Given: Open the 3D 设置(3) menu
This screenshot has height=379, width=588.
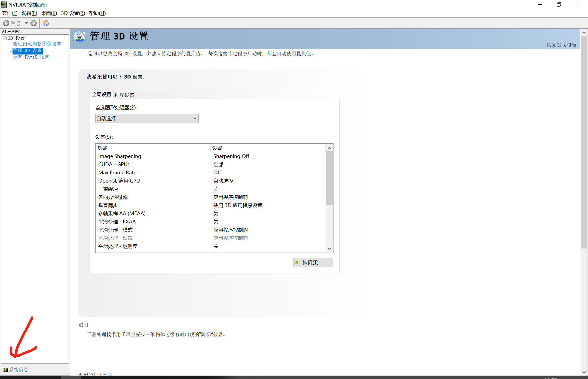Looking at the screenshot, I should point(73,13).
